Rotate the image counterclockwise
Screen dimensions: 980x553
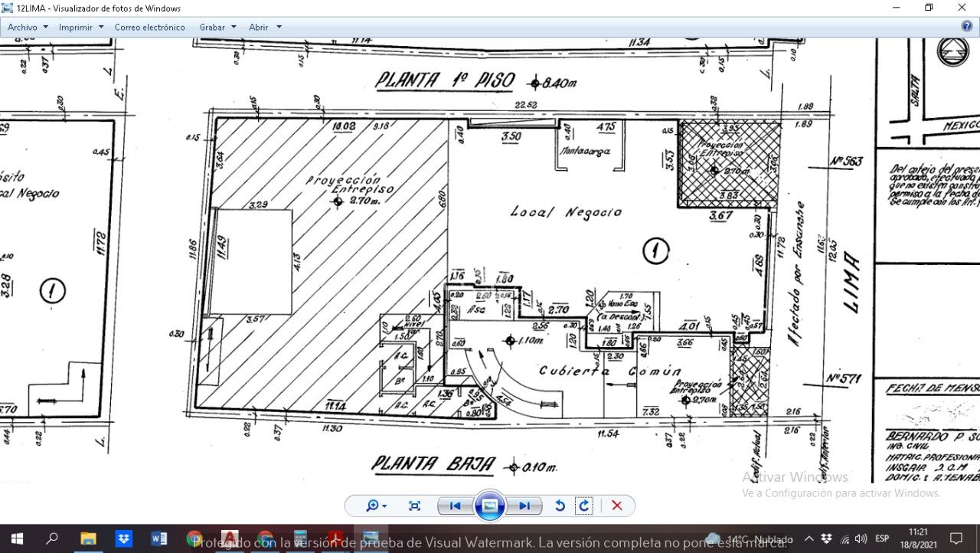click(560, 506)
